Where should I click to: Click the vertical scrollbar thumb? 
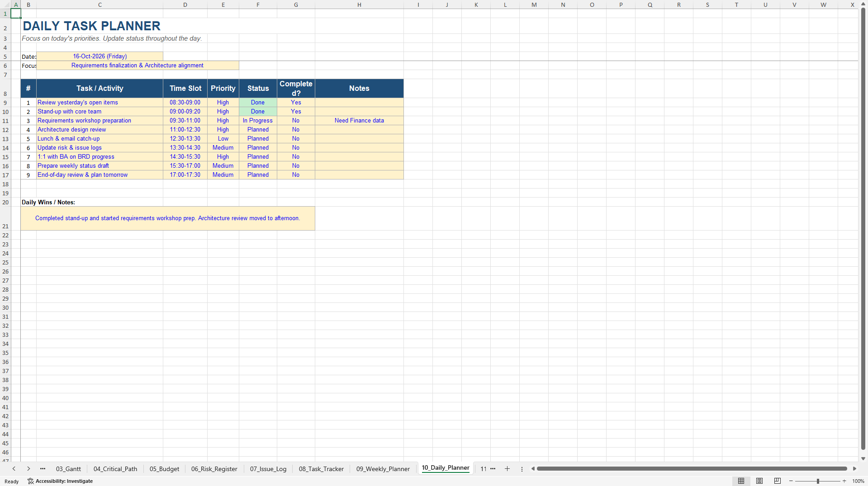coord(863,229)
